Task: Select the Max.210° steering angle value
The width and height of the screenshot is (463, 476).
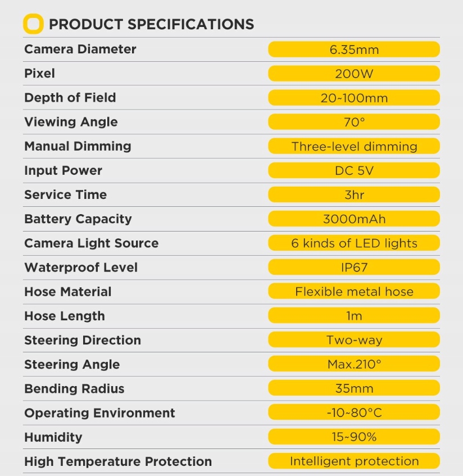Action: click(x=354, y=364)
